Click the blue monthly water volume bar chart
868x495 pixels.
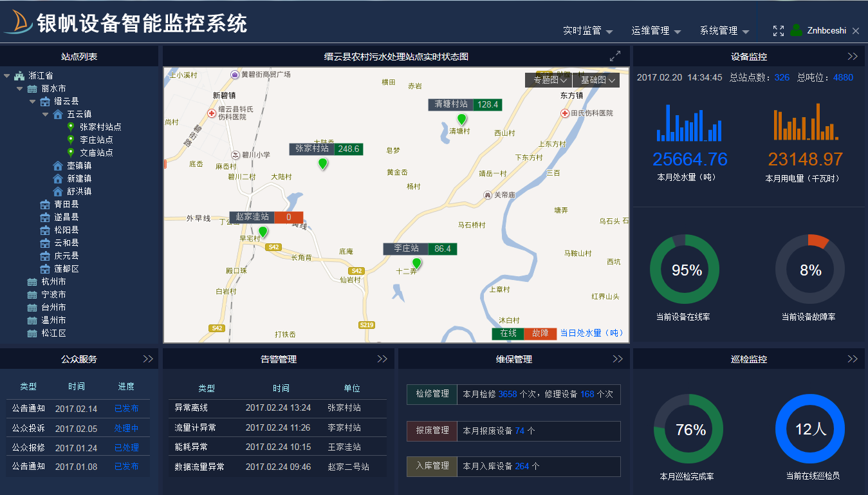(689, 122)
